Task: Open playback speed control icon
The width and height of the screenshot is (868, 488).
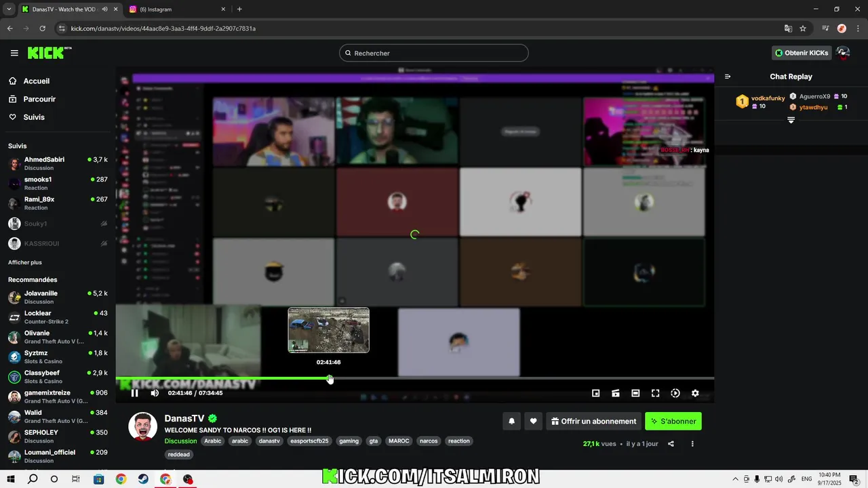Action: (675, 393)
